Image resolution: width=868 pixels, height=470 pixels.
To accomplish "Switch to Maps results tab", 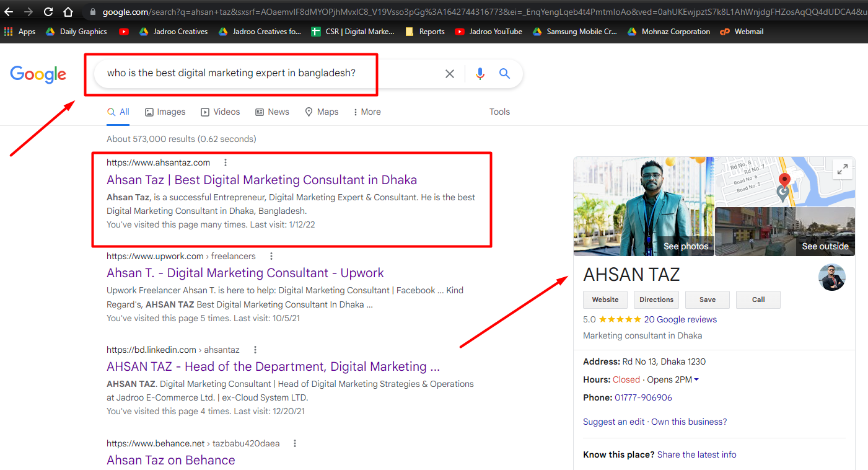I will pyautogui.click(x=322, y=112).
